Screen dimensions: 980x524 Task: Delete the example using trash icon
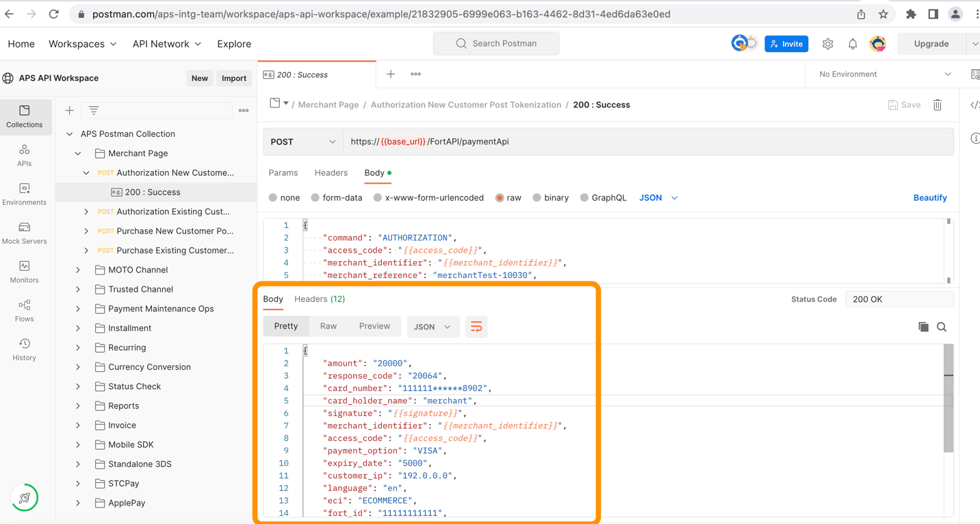coord(938,105)
